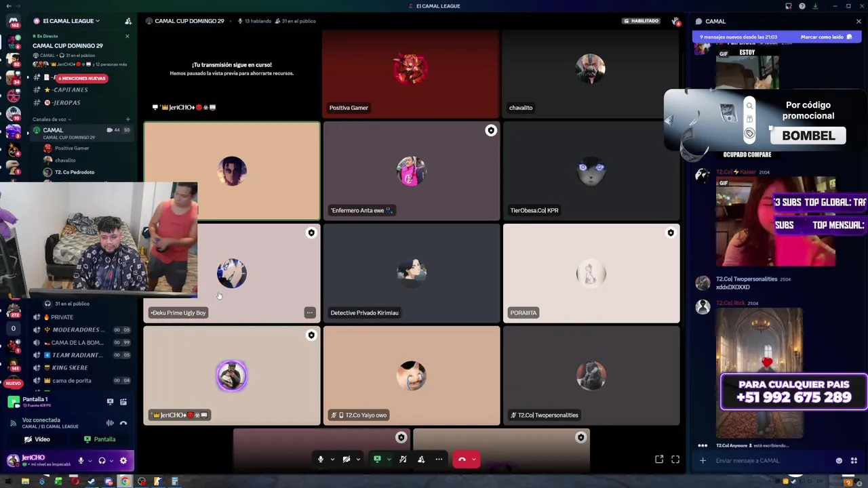The image size is (868, 488).
Task: Open the stream clips icon for Pantalla 1
Action: (x=123, y=402)
